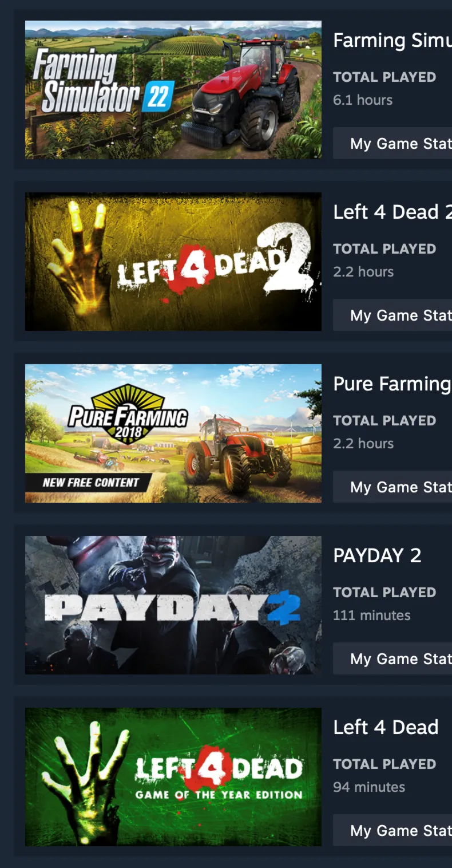Open Left 4 Dead 2 banner image

tap(173, 262)
